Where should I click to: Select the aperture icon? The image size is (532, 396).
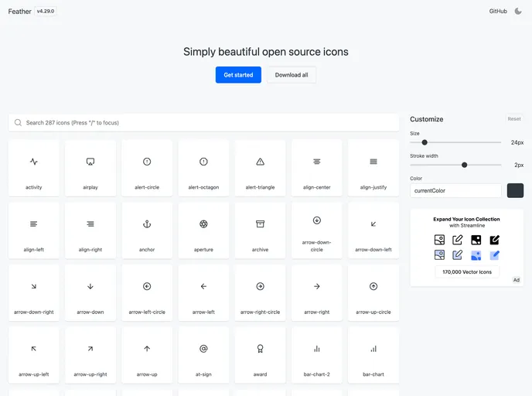click(x=203, y=230)
